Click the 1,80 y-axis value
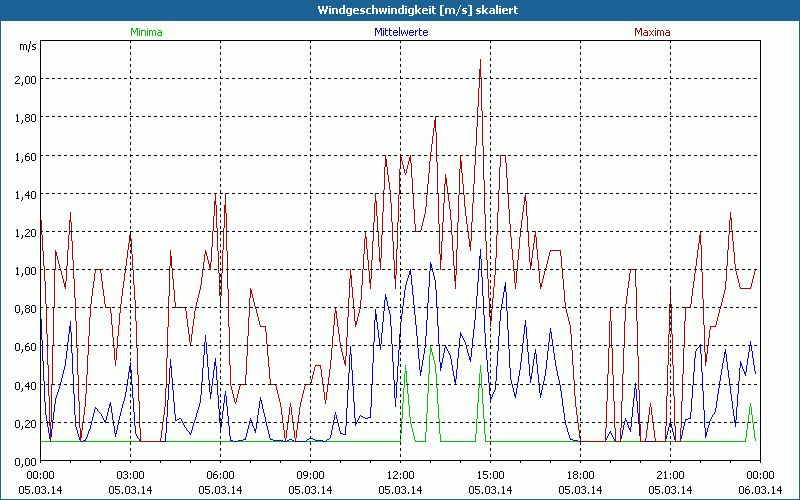 coord(23,117)
